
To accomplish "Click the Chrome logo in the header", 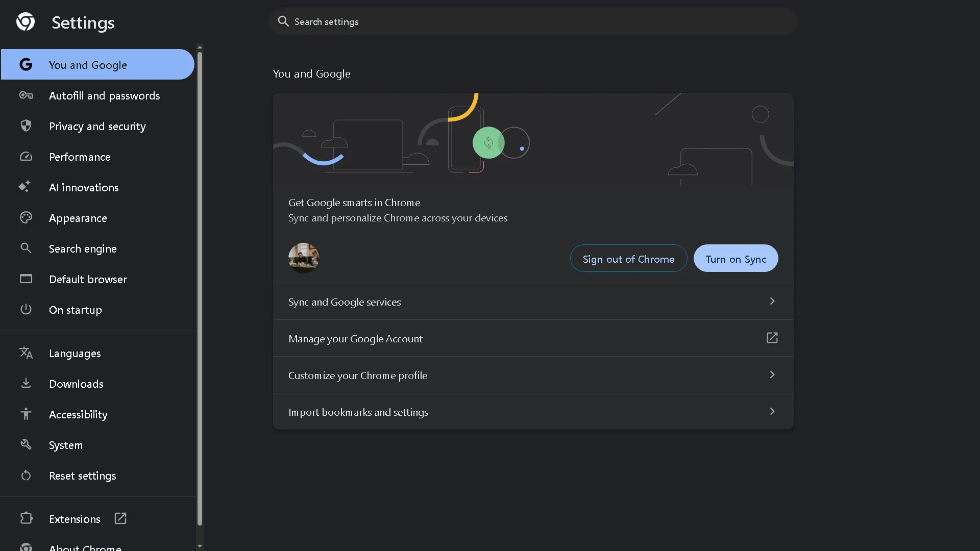I will (25, 21).
